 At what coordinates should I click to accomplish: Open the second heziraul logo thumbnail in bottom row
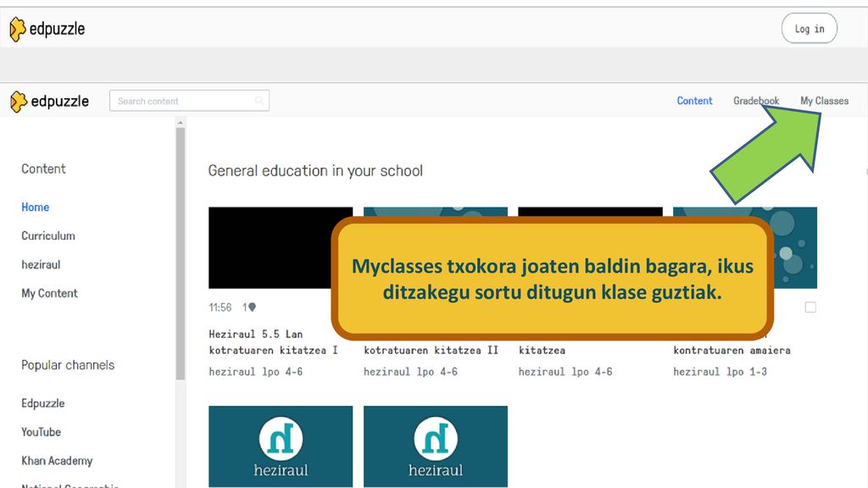pos(436,446)
